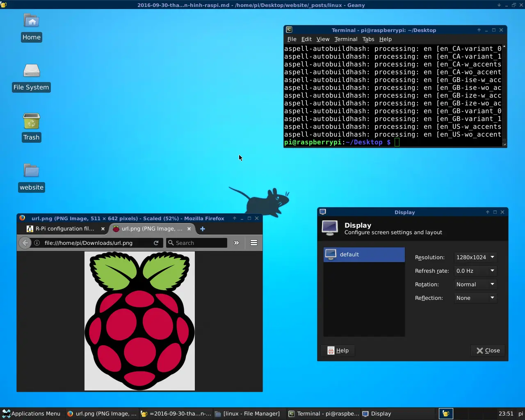Expand the Refresh rate dropdown
Screen dimensions: 525x420
click(475, 271)
